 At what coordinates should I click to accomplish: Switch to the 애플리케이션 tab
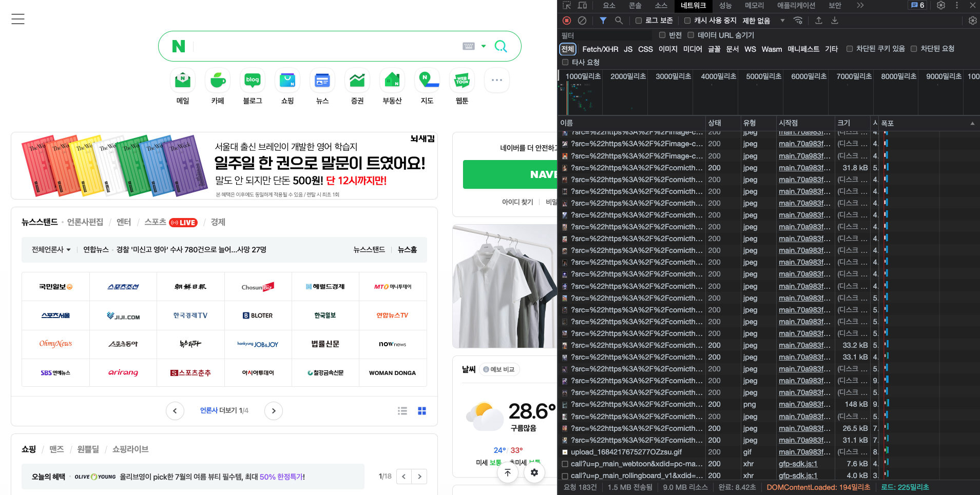tap(796, 5)
